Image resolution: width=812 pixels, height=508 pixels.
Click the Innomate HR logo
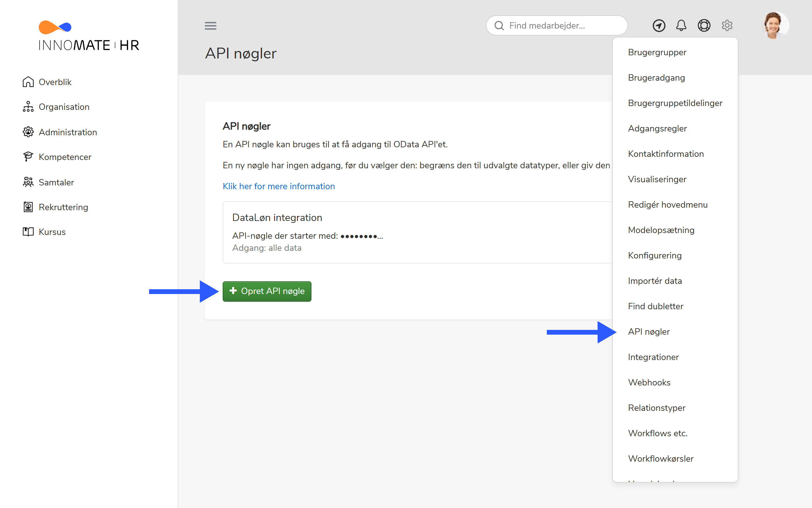click(x=88, y=36)
